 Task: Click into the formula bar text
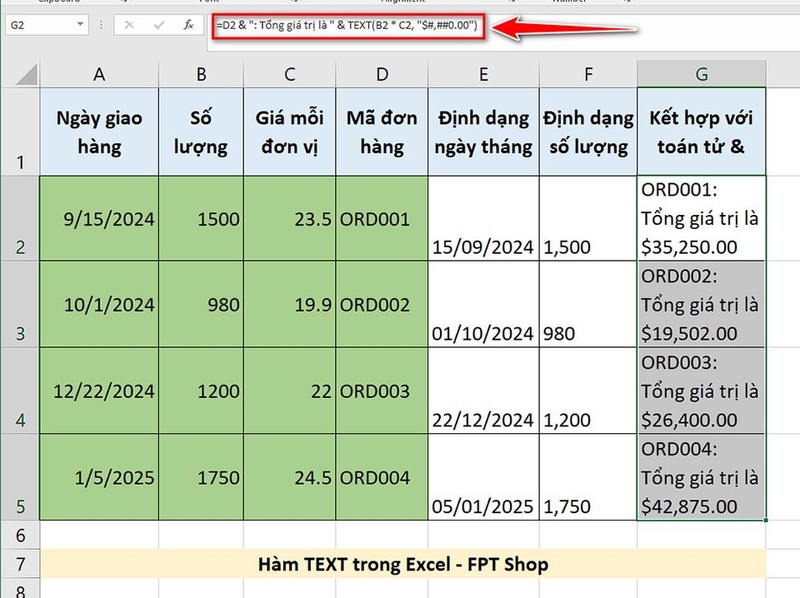point(347,26)
